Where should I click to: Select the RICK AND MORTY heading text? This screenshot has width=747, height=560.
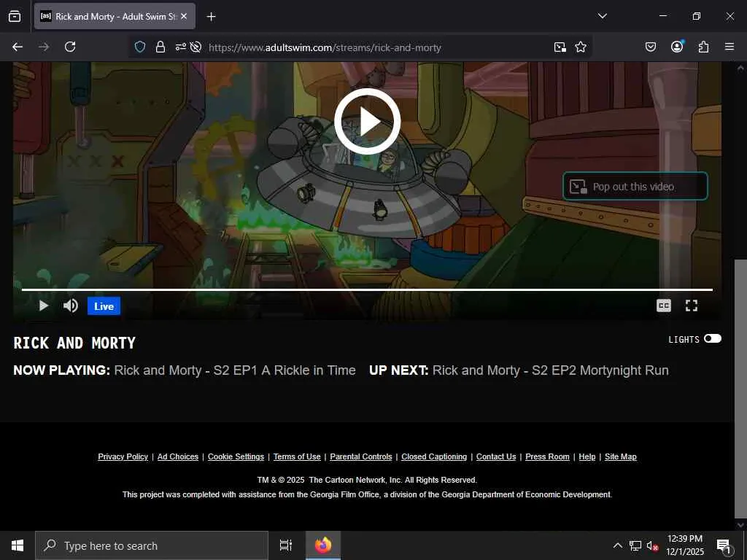click(x=74, y=343)
